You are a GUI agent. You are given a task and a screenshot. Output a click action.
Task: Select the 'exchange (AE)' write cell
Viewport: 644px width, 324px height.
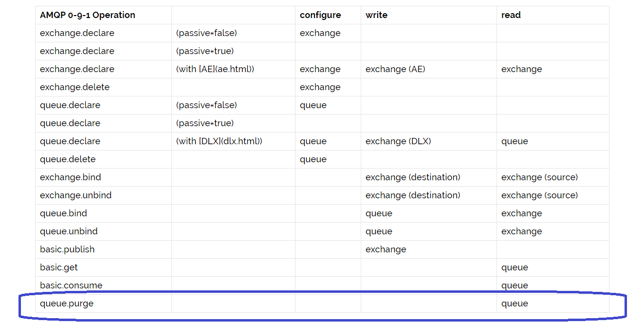click(x=395, y=69)
